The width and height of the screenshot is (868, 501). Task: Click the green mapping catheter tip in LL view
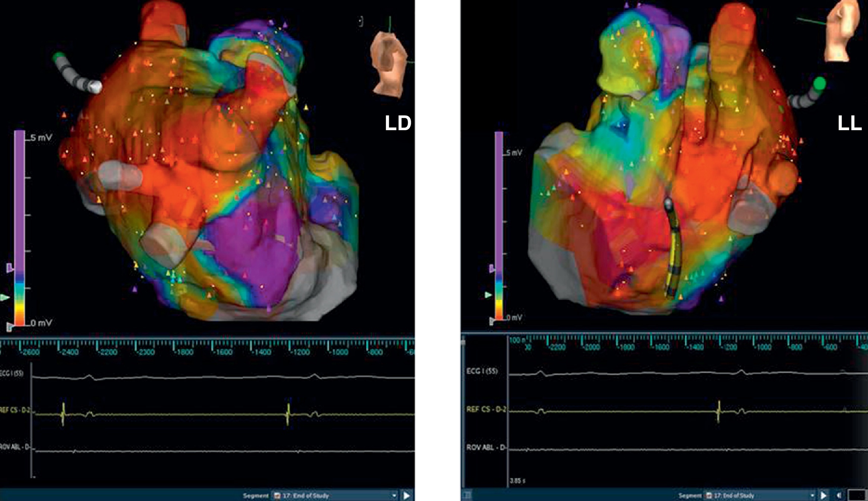point(819,83)
